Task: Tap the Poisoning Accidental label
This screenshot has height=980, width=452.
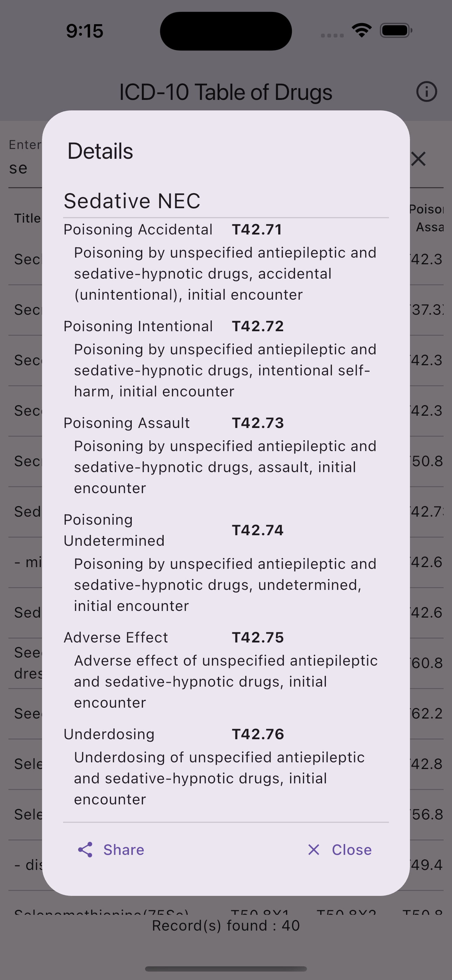Action: [138, 229]
